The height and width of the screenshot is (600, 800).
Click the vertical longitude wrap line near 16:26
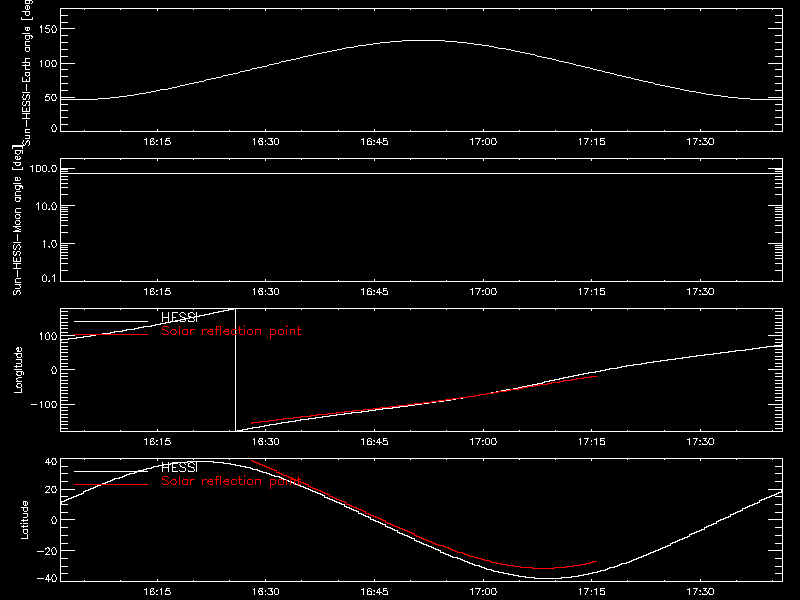[235, 370]
